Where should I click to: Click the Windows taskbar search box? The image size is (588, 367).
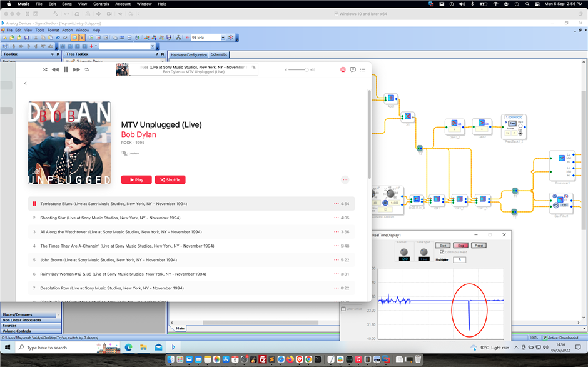click(x=69, y=348)
